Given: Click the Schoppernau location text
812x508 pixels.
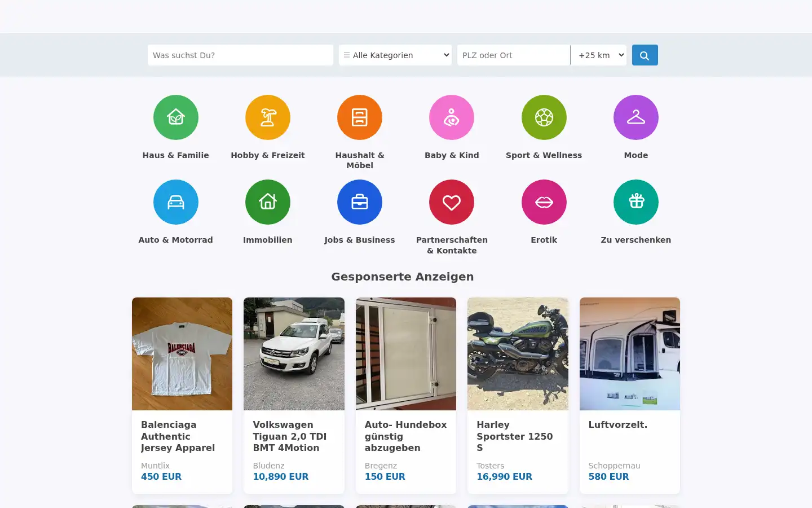Looking at the screenshot, I should (x=615, y=466).
